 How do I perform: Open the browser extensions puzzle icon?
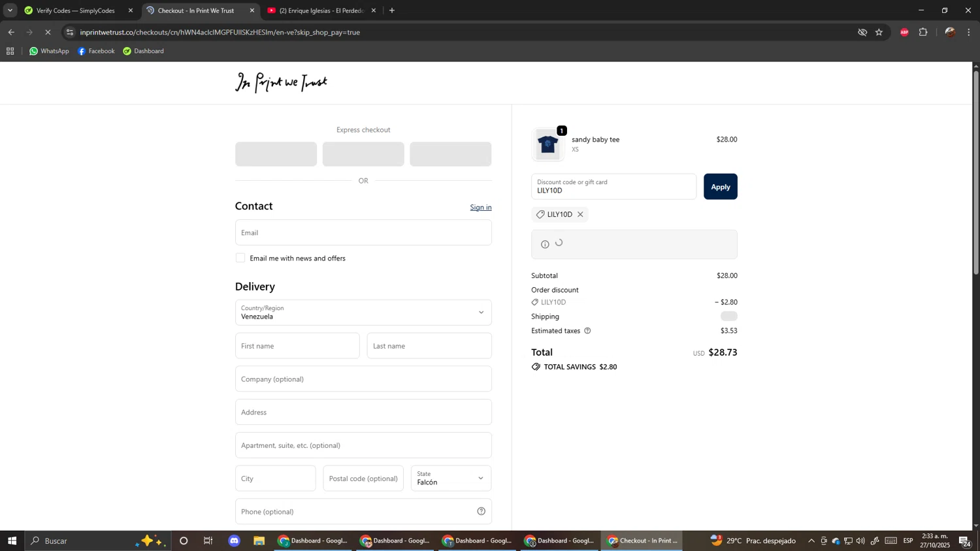point(923,32)
